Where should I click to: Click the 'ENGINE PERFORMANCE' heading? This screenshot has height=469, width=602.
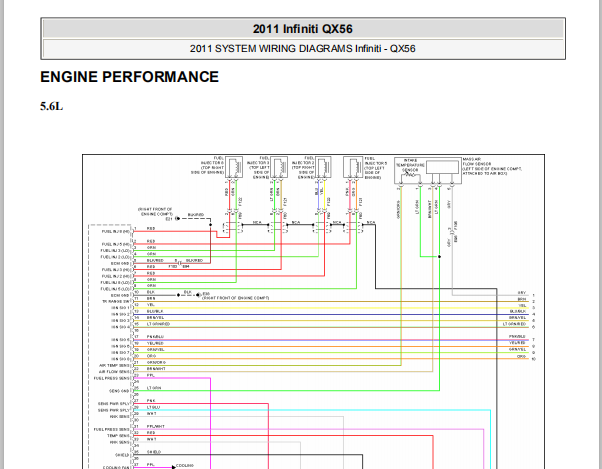point(129,77)
